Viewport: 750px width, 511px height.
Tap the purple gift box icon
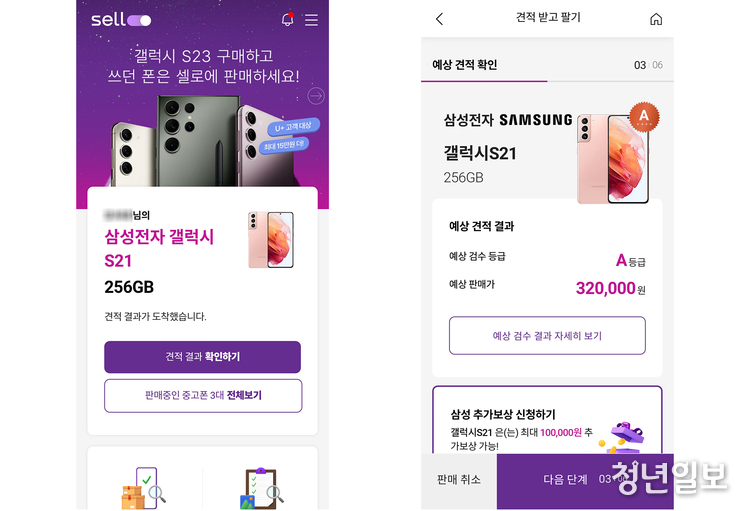622,436
